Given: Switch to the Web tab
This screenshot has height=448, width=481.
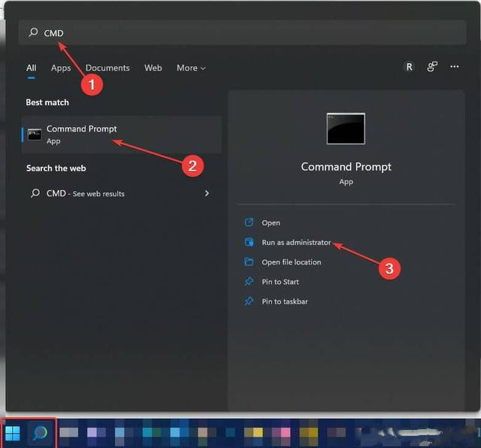Looking at the screenshot, I should coord(153,68).
